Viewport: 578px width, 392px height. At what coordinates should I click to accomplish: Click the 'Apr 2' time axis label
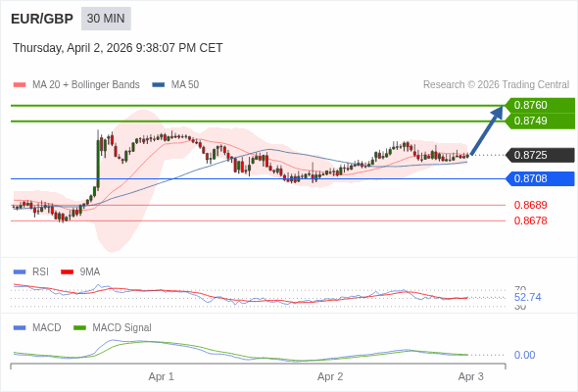click(330, 377)
